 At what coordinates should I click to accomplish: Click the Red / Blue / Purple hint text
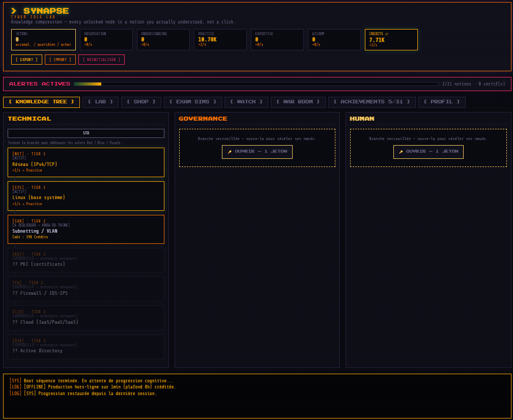pos(65,143)
